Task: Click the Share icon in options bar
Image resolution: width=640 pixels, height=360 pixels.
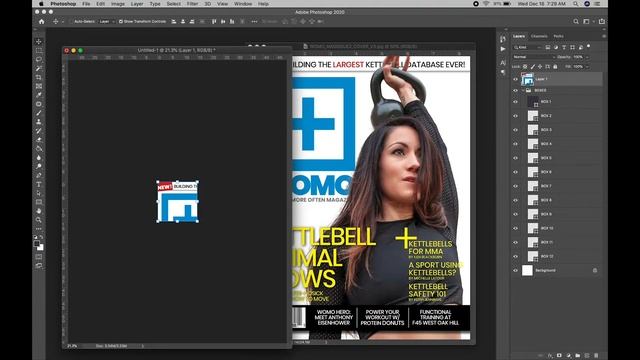Action: click(x=602, y=22)
